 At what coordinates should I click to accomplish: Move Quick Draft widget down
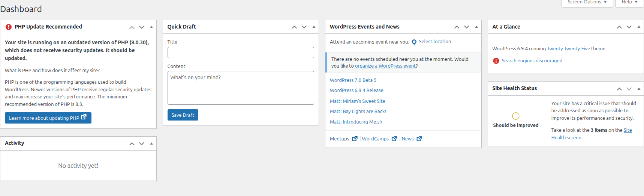[304, 27]
